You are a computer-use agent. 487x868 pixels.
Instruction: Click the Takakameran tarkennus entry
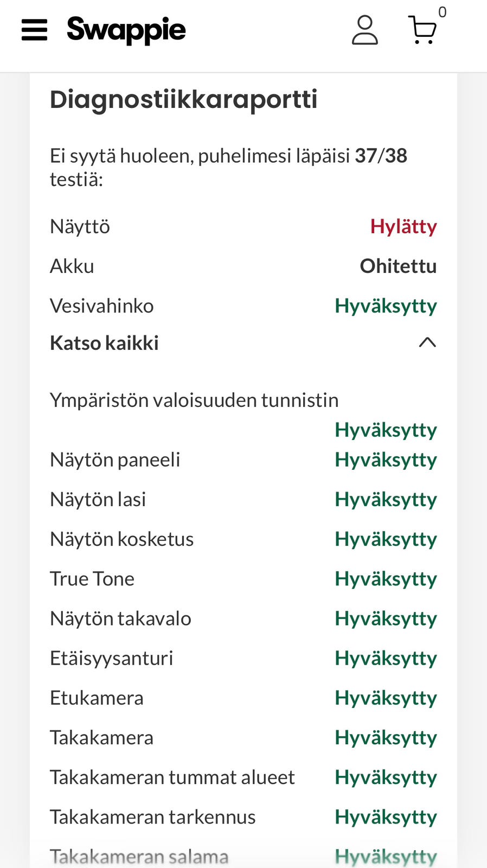[152, 816]
